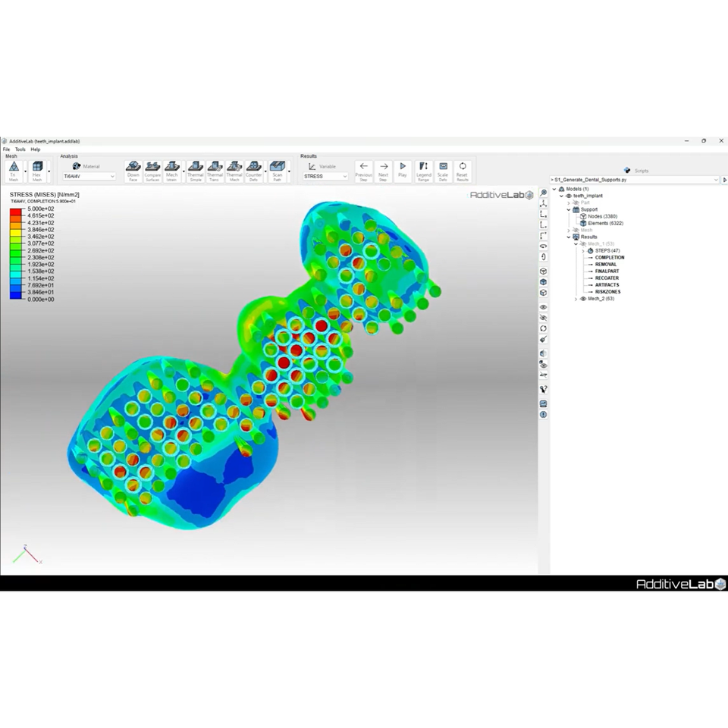Viewport: 728px width, 728px height.
Task: Click the red legend color swatch
Action: (15, 212)
